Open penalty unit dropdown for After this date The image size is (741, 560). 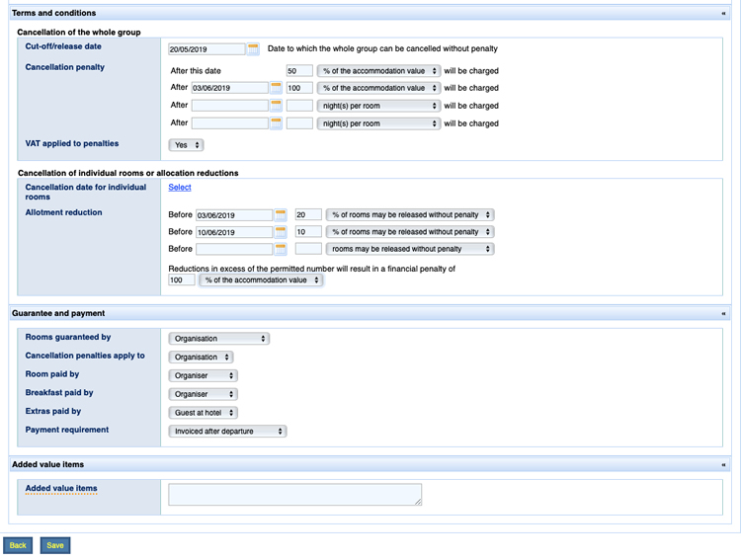(x=378, y=71)
